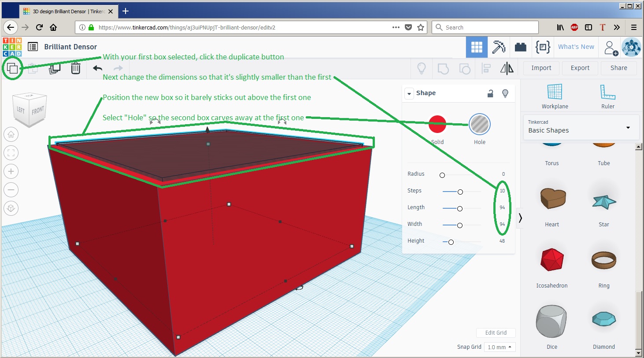The image size is (644, 358).
Task: Collapse the Shape panel arrow
Action: tap(409, 93)
